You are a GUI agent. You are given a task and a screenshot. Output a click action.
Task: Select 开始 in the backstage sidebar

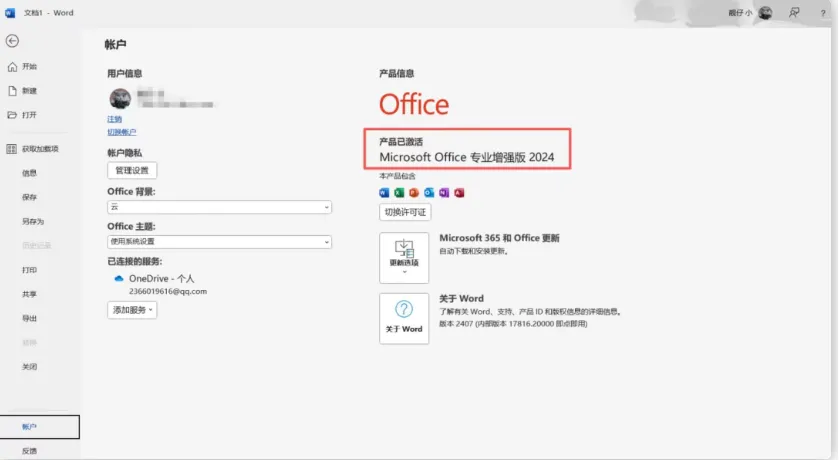coord(29,67)
